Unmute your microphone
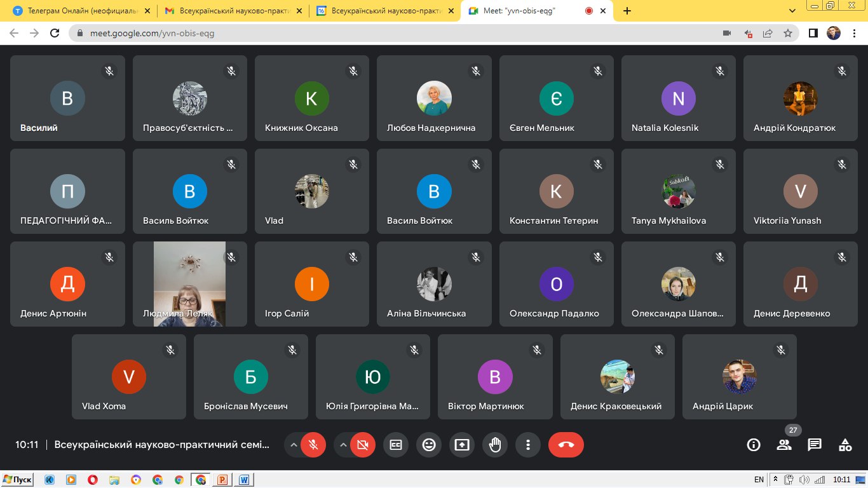 click(x=313, y=445)
